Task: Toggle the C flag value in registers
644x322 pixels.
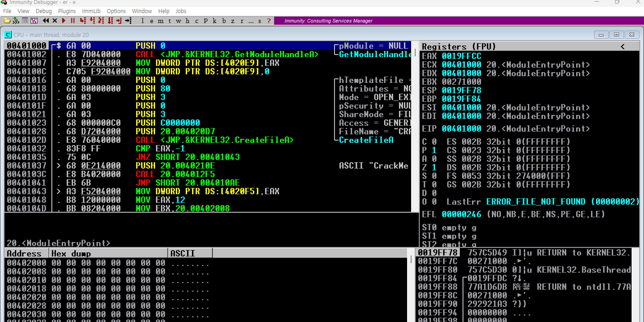Action: click(434, 142)
